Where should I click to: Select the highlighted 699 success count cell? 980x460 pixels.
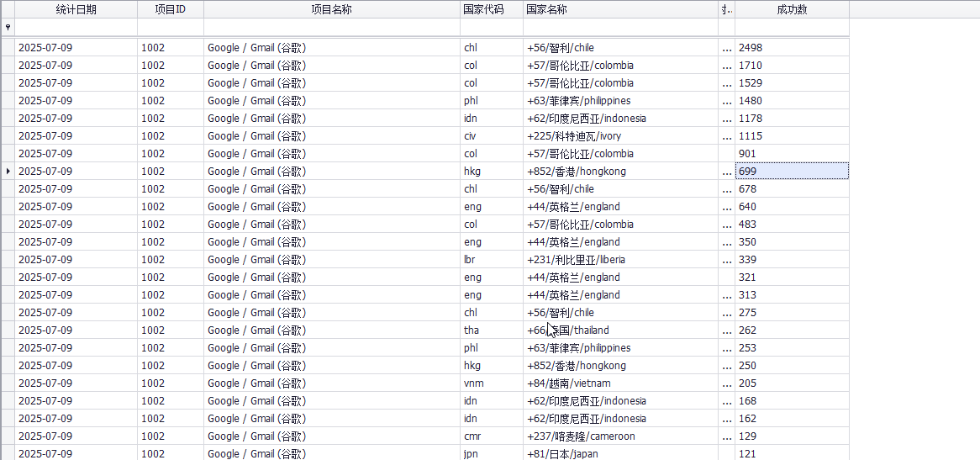[x=792, y=172]
